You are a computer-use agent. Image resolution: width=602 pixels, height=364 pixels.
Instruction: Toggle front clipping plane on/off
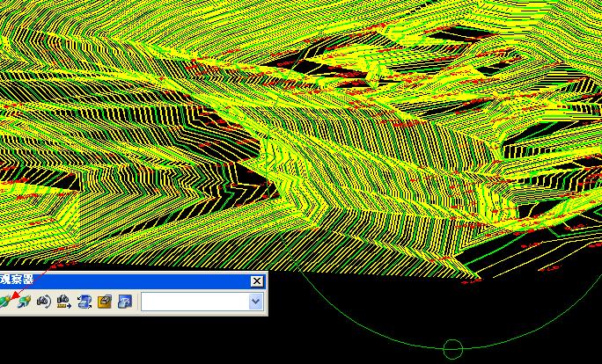(x=105, y=302)
